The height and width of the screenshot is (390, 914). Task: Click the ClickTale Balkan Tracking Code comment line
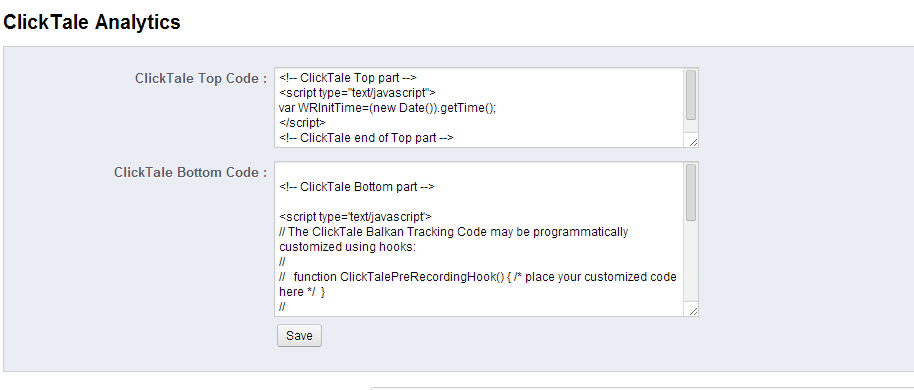pyautogui.click(x=454, y=232)
